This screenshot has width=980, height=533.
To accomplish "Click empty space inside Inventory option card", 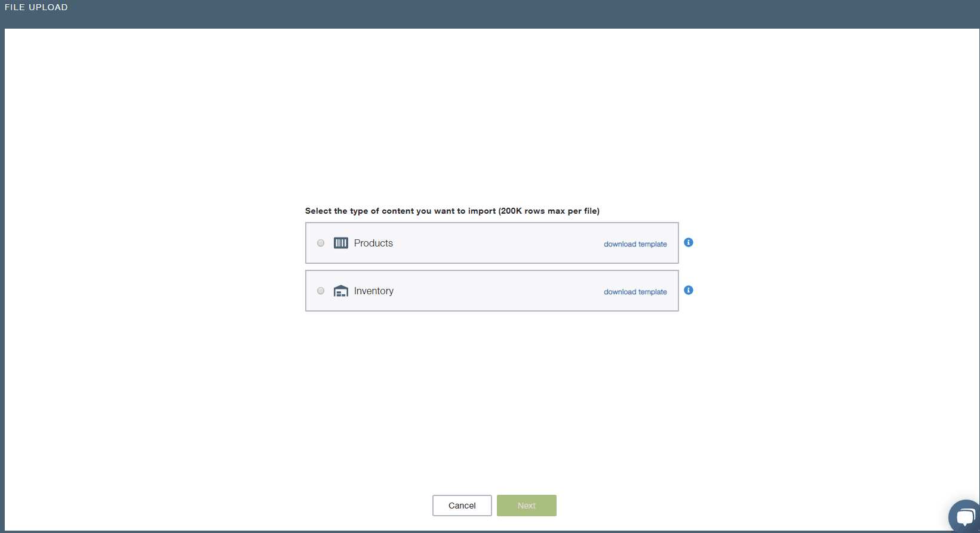I will coord(496,291).
